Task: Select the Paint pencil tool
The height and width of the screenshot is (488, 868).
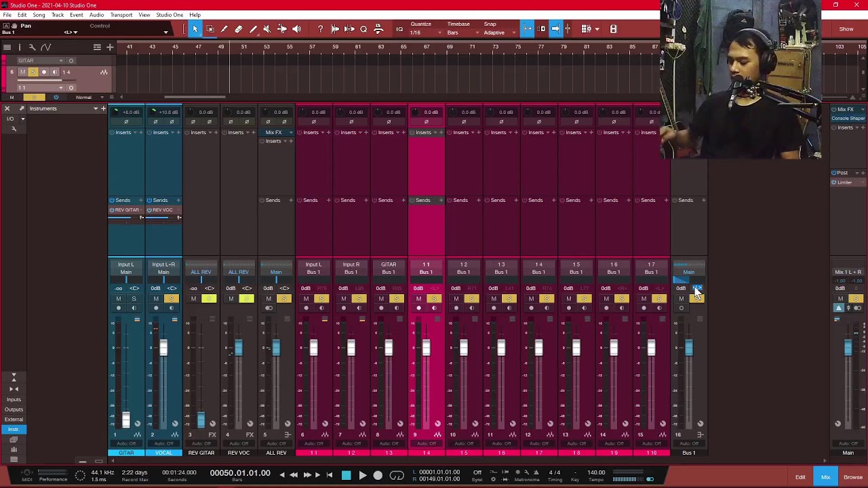Action: 253,29
